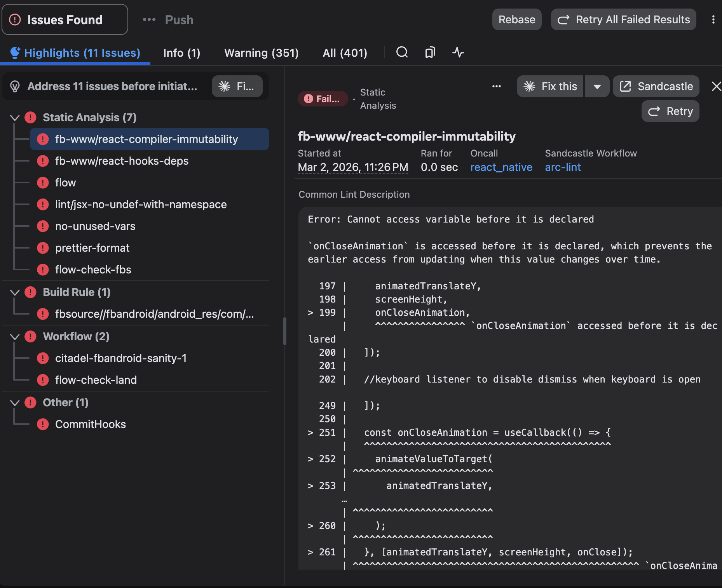The height and width of the screenshot is (588, 722).
Task: Click the Fi... fix button in left panel
Action: click(x=237, y=86)
